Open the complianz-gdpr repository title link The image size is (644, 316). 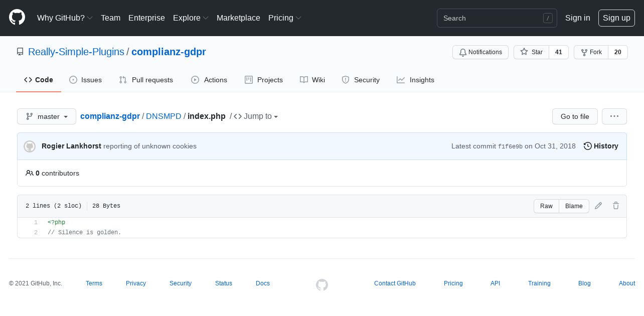(169, 52)
